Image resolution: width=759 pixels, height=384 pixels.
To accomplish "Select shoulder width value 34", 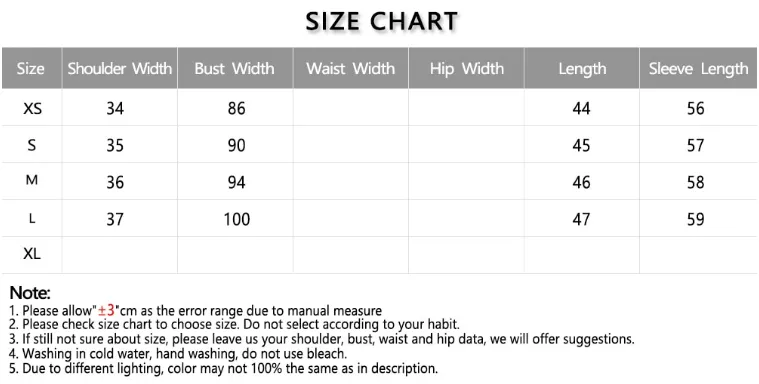I will point(115,108).
